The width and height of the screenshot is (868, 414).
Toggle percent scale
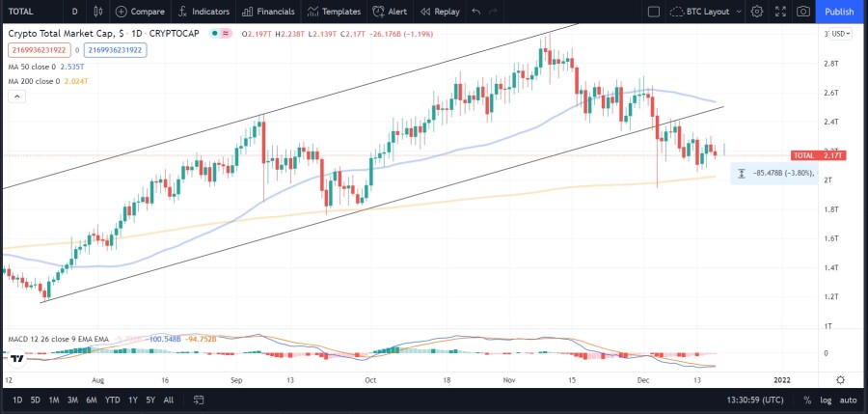point(807,400)
